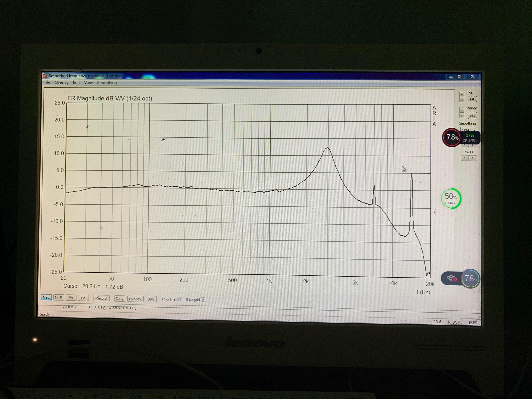Click the Copy button
The width and height of the screenshot is (532, 399).
(x=119, y=299)
